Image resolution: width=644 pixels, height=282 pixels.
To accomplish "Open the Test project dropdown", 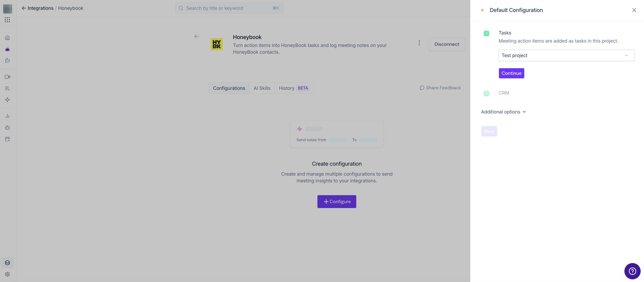I will click(566, 55).
